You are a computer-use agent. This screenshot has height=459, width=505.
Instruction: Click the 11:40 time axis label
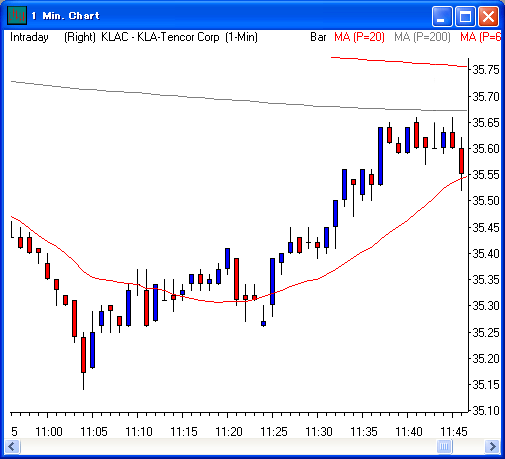coord(409,432)
